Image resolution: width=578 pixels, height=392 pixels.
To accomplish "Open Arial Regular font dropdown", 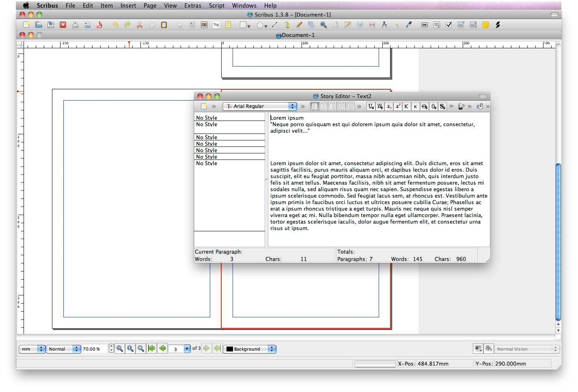I will 260,106.
